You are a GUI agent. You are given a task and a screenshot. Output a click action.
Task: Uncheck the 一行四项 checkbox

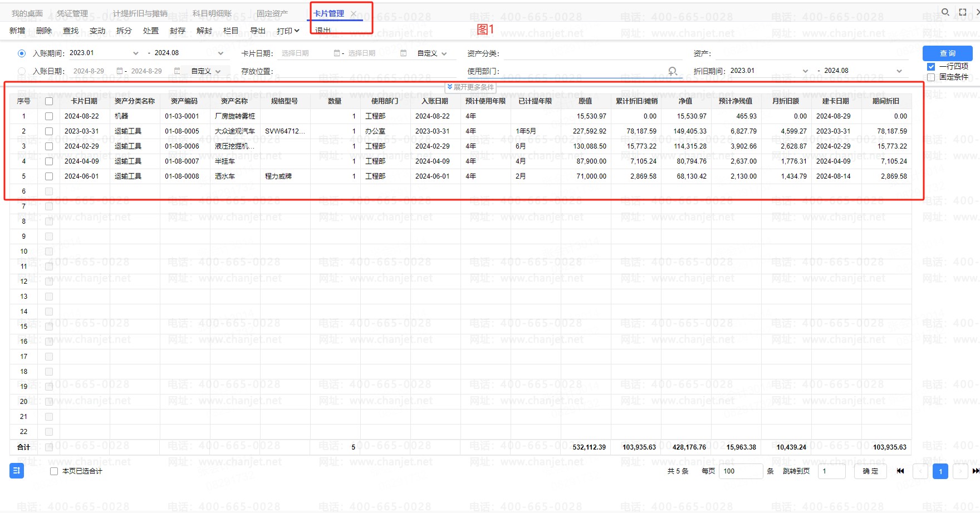point(930,66)
